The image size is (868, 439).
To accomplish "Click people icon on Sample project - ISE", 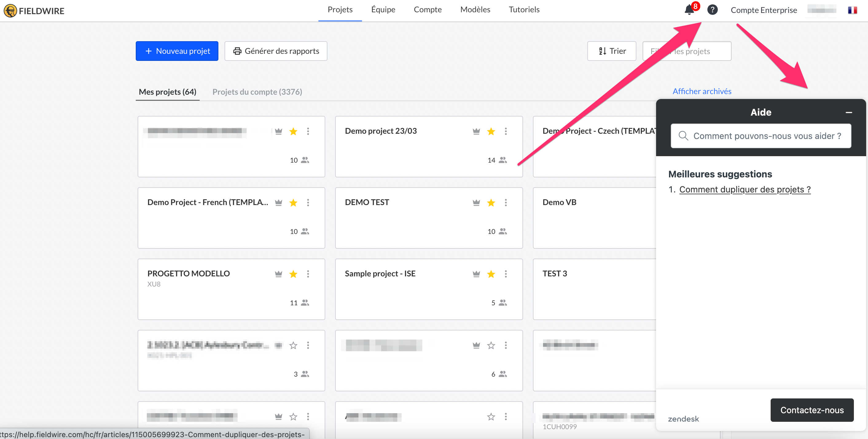I will point(502,303).
